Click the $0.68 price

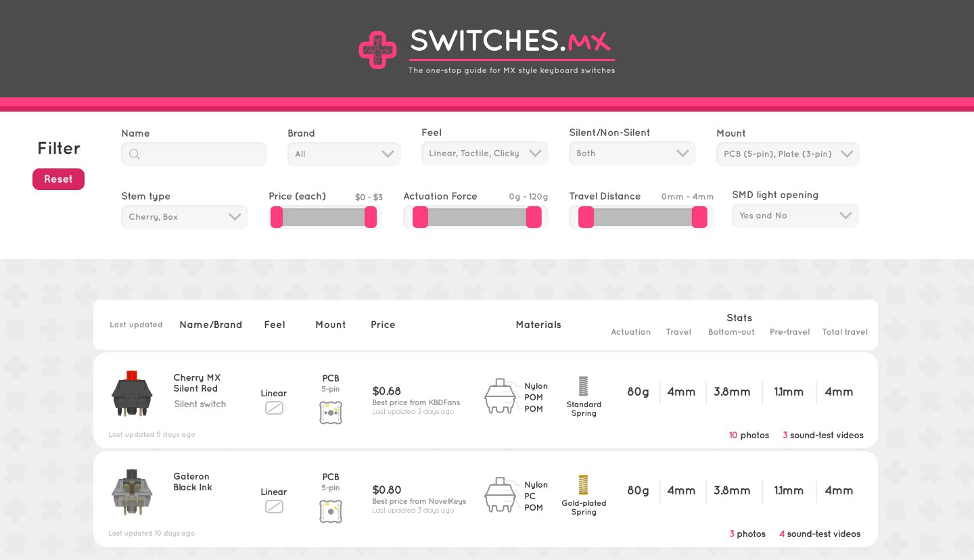click(386, 391)
